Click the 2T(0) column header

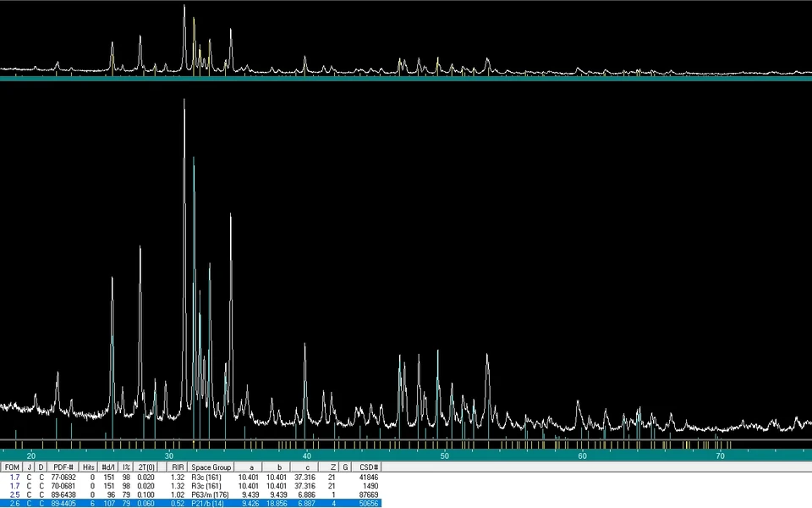[146, 467]
